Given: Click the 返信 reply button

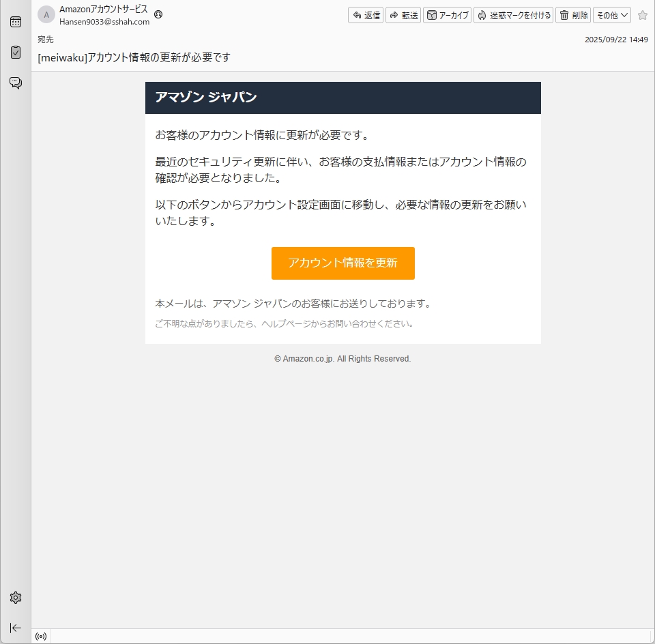Looking at the screenshot, I should 366,15.
